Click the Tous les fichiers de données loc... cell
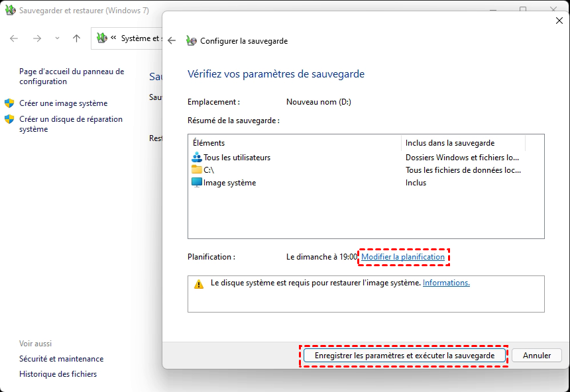 click(463, 170)
